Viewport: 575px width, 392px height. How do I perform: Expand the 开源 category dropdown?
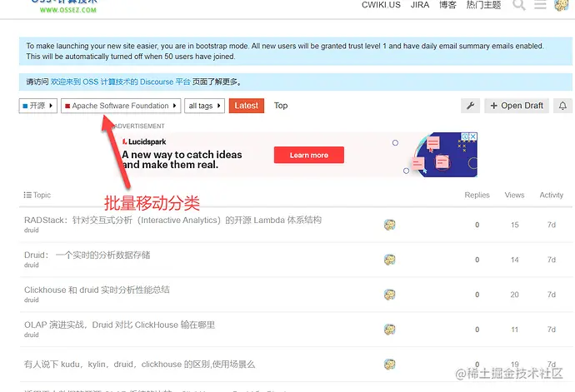[37, 106]
